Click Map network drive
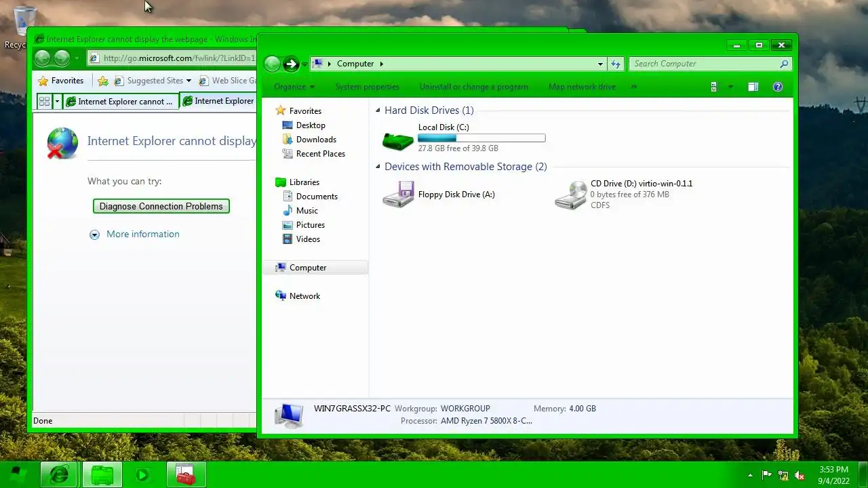Viewport: 868px width, 488px height. point(582,87)
